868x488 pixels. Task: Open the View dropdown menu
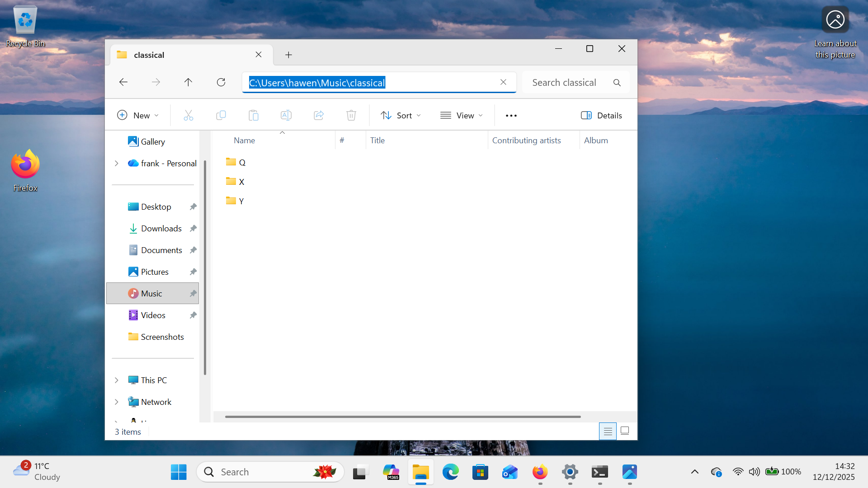(x=461, y=116)
